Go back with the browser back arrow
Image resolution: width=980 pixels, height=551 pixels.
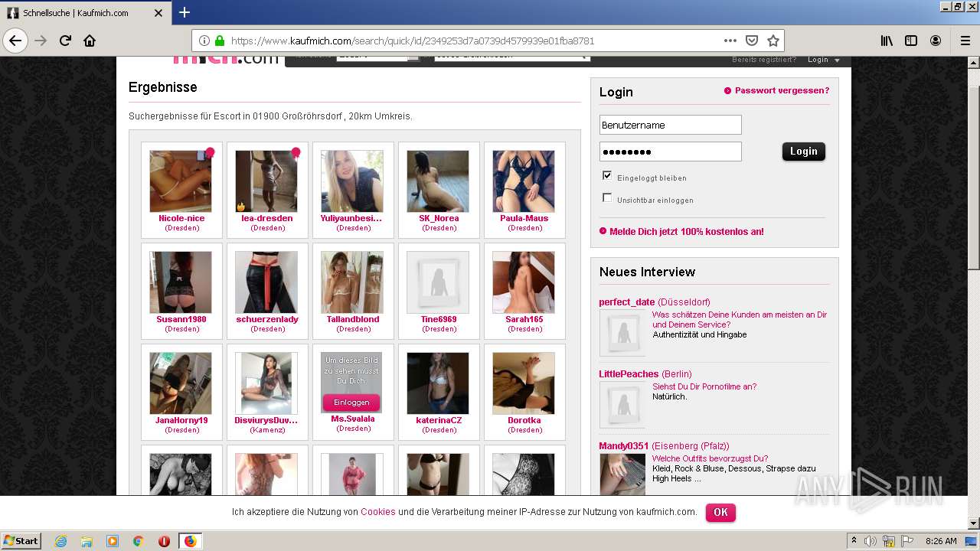15,41
